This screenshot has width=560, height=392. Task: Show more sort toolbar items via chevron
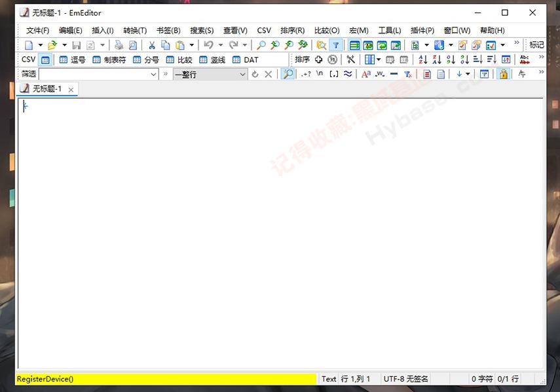pyautogui.click(x=542, y=57)
